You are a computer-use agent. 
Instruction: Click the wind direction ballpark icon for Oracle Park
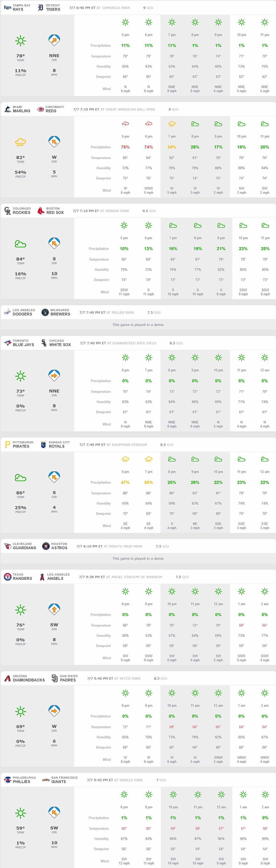[54, 812]
